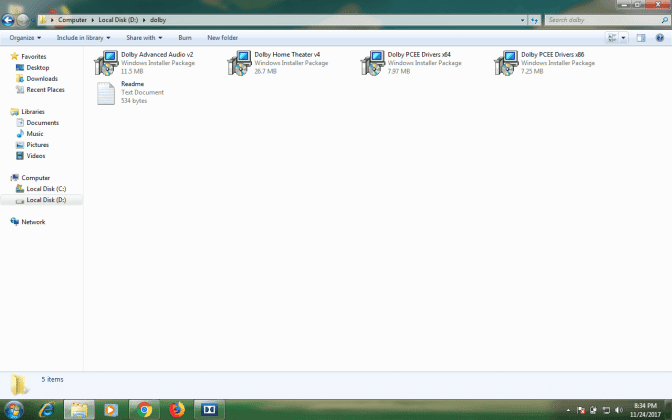Open Recent Places in sidebar
The image size is (672, 420).
tap(45, 90)
